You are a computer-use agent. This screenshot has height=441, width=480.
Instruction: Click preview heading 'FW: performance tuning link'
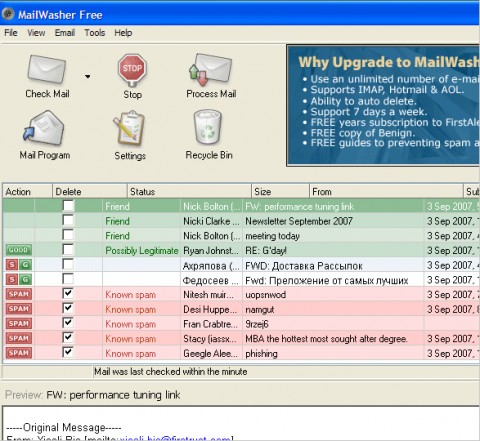[x=113, y=395]
